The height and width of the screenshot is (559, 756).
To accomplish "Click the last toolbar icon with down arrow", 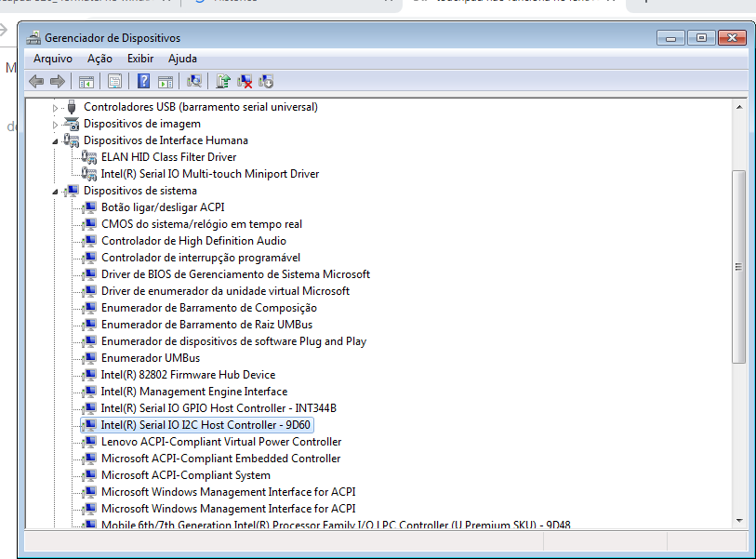I will (x=266, y=81).
